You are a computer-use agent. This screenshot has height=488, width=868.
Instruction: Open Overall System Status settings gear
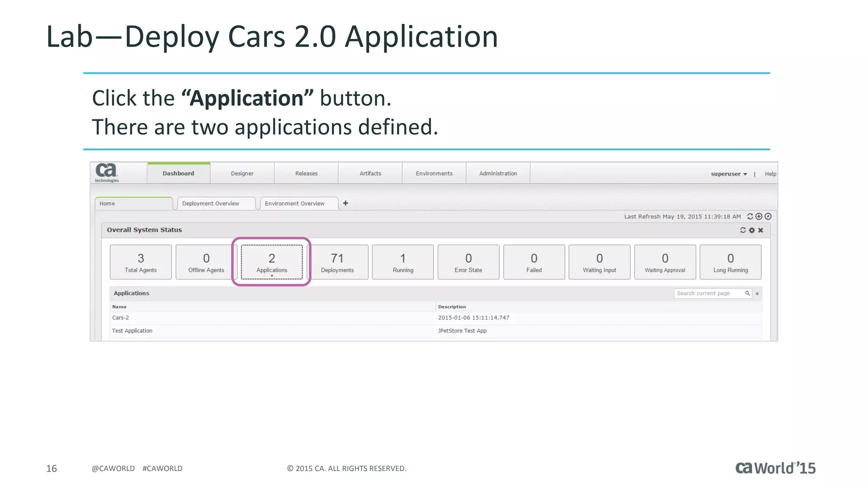pos(751,230)
